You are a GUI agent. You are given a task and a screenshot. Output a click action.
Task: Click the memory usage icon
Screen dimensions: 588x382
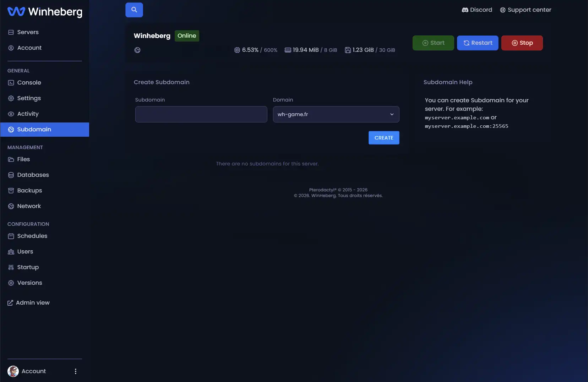click(x=288, y=50)
